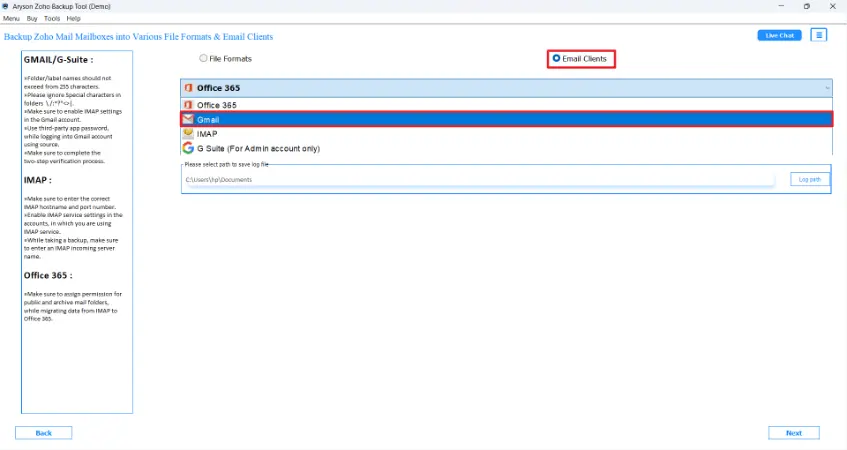Open the hamburger menu icon next to Live Chat
The image size is (847, 450).
click(x=819, y=35)
